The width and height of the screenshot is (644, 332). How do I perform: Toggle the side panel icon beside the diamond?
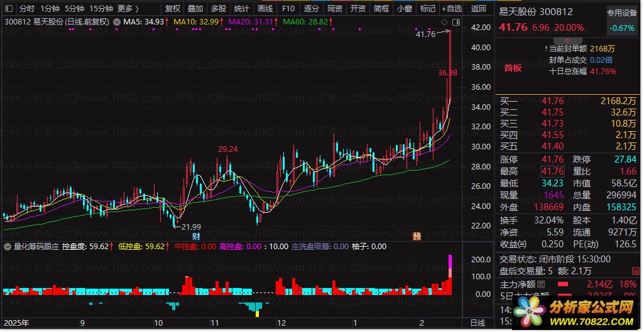tap(456, 23)
